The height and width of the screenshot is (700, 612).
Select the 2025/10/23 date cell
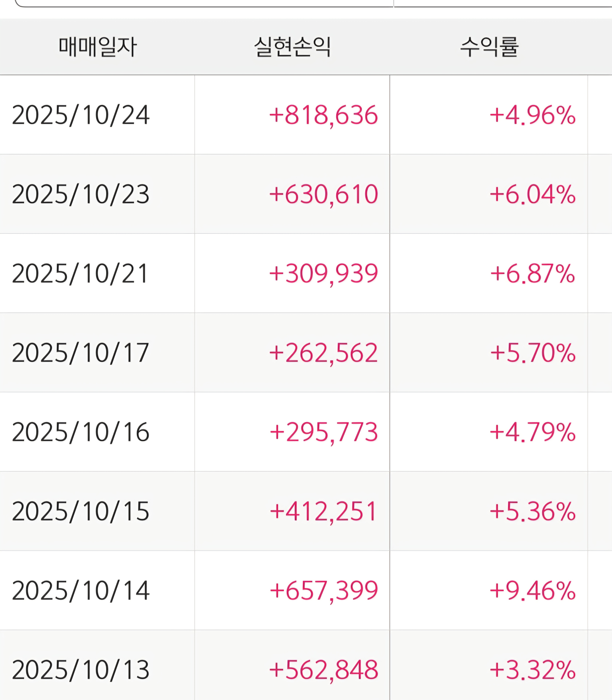81,194
